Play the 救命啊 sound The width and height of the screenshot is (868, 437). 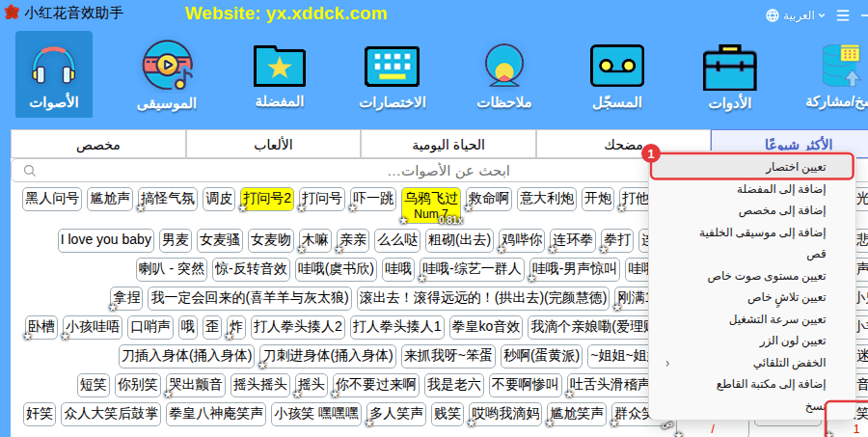489,199
